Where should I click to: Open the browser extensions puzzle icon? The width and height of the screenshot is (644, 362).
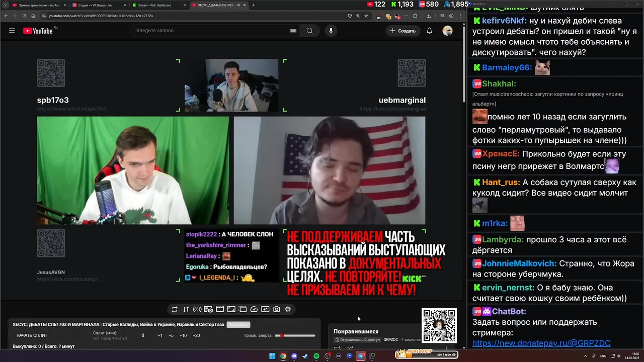pos(415,16)
